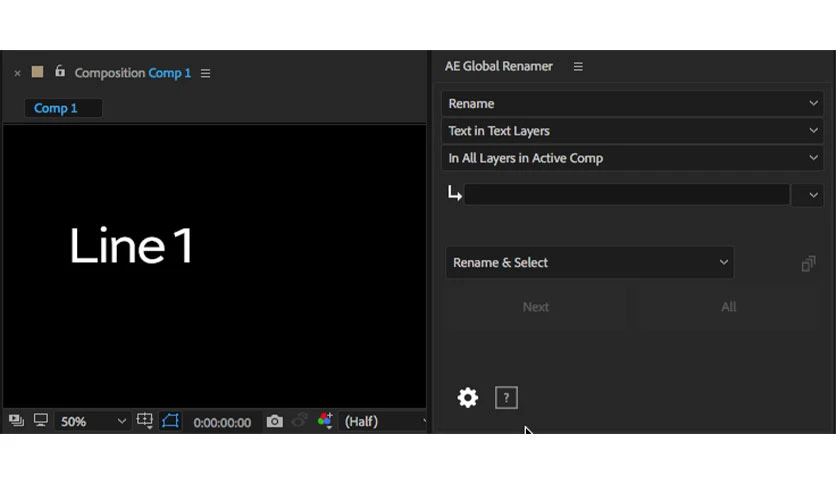Open the (Half) resolution dropdown
The width and height of the screenshot is (836, 484).
click(383, 422)
